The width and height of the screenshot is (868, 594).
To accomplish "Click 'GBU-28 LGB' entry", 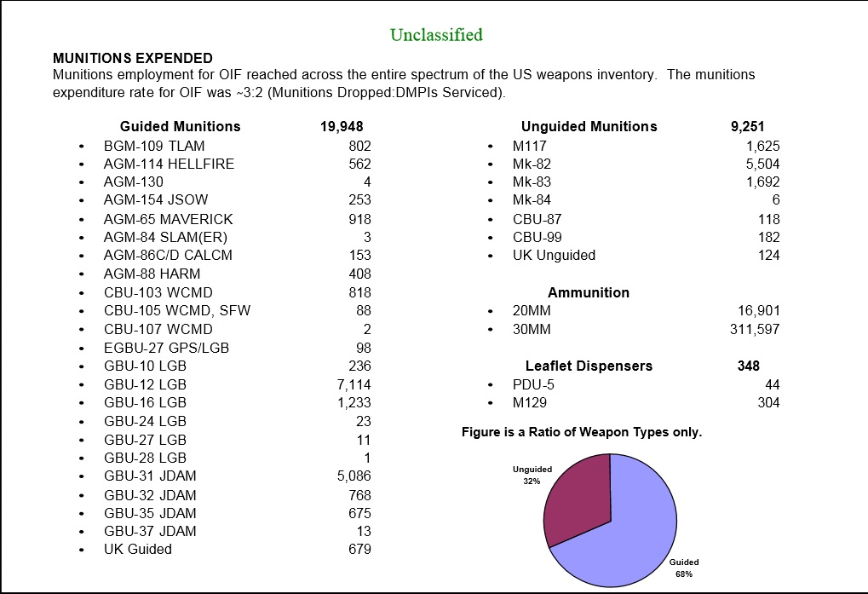I will (x=145, y=458).
